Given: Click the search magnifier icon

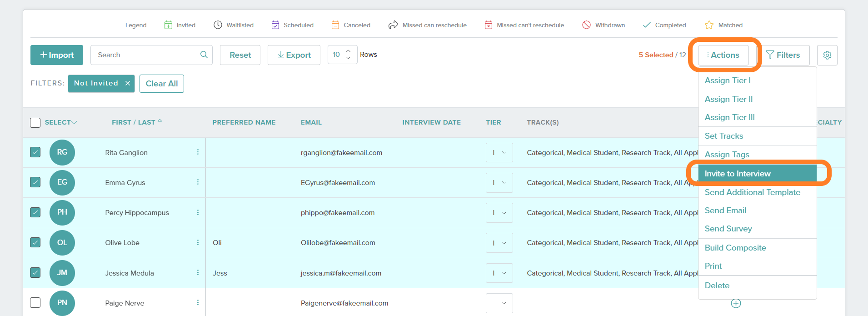Looking at the screenshot, I should pyautogui.click(x=204, y=55).
